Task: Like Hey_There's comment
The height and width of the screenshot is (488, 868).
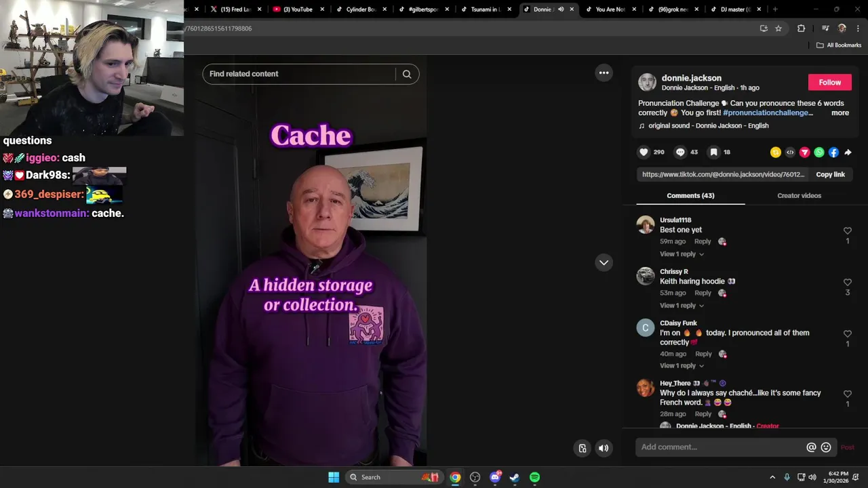Action: (847, 394)
